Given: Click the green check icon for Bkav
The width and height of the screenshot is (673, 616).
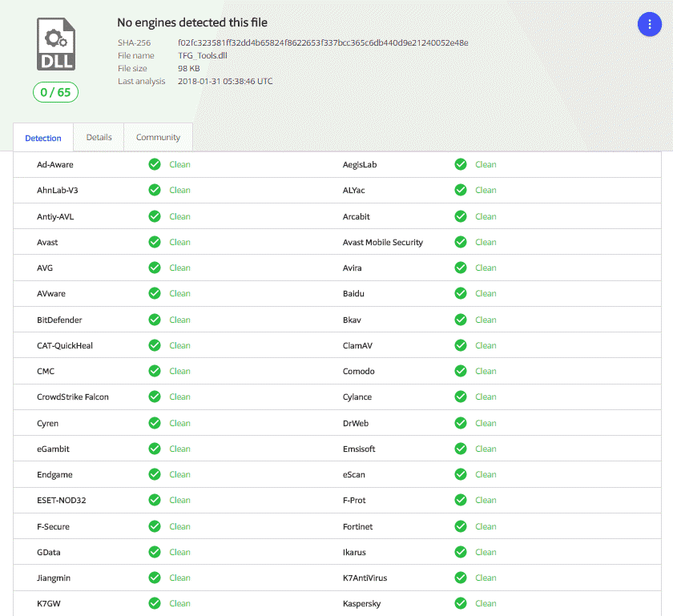Looking at the screenshot, I should pos(461,320).
